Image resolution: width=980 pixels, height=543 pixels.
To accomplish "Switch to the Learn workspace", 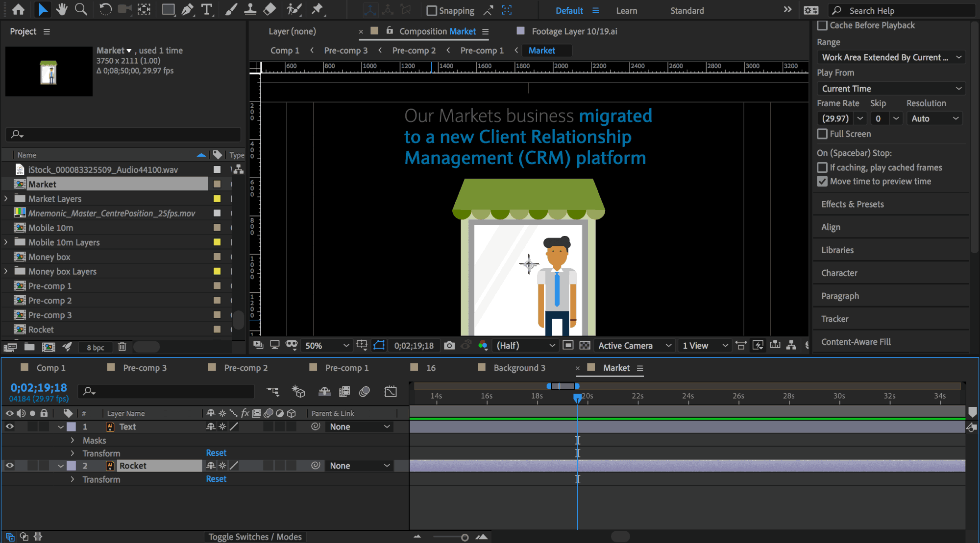I will tap(627, 11).
